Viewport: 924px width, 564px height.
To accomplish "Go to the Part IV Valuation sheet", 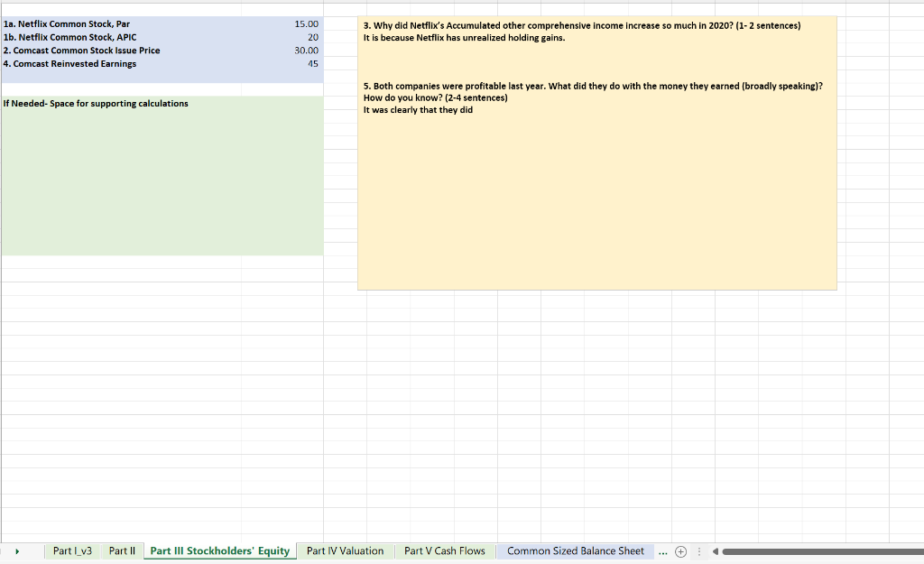I will (x=345, y=551).
